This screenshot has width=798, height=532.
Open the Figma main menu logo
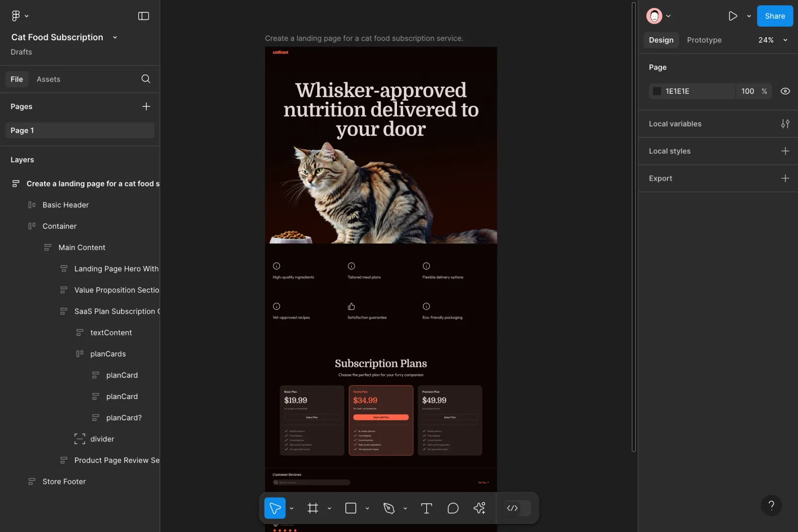pos(15,16)
